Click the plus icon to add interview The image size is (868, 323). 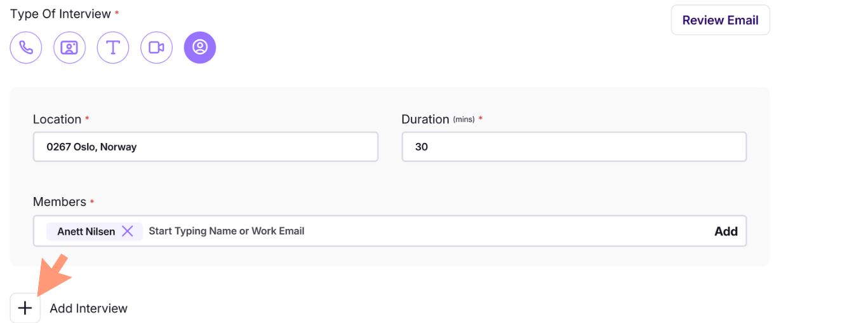click(25, 308)
